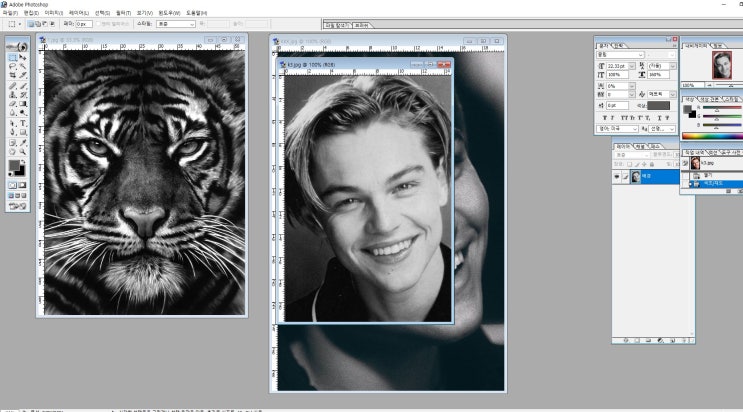This screenshot has width=743, height=412.
Task: Switch to Standard edit mode in toolbox
Action: coord(13,185)
